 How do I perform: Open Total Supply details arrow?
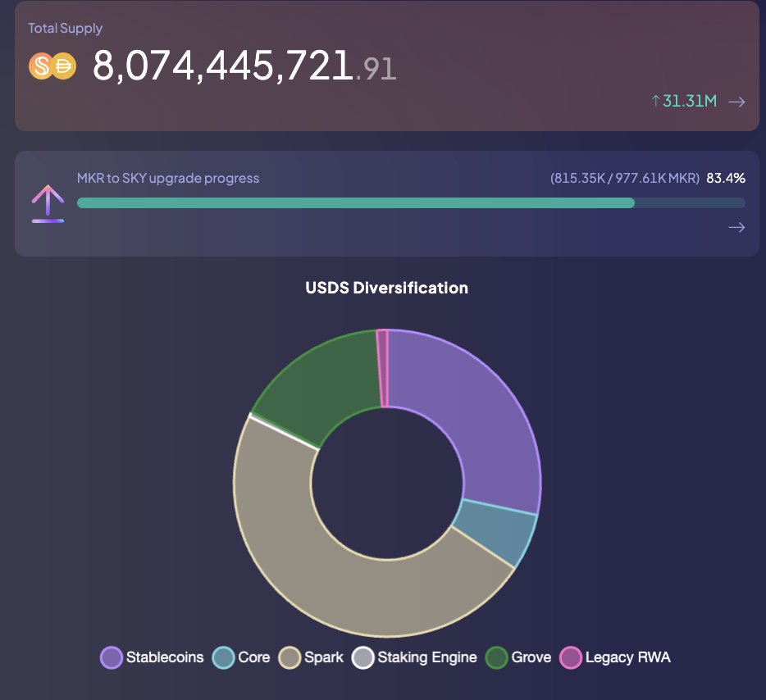pos(736,102)
